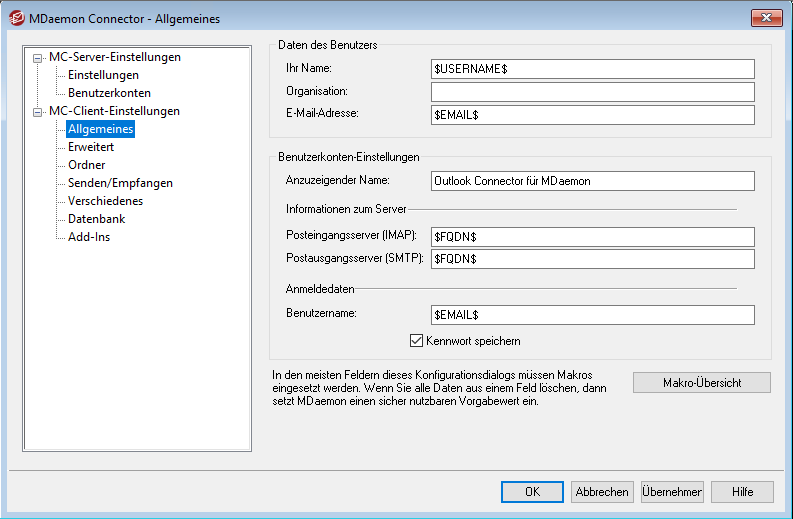Select the Erweitert settings page
The image size is (793, 519).
coord(91,147)
